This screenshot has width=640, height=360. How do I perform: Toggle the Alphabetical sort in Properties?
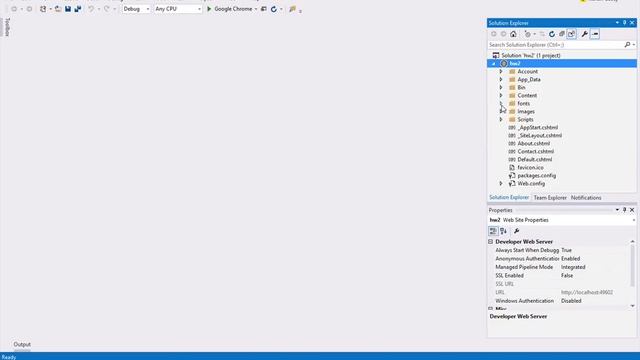coord(503,231)
